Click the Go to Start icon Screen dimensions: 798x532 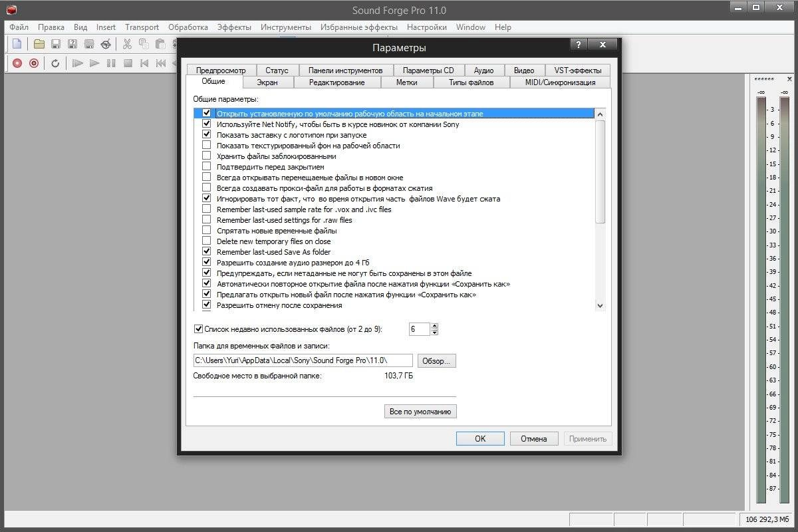[x=144, y=63]
